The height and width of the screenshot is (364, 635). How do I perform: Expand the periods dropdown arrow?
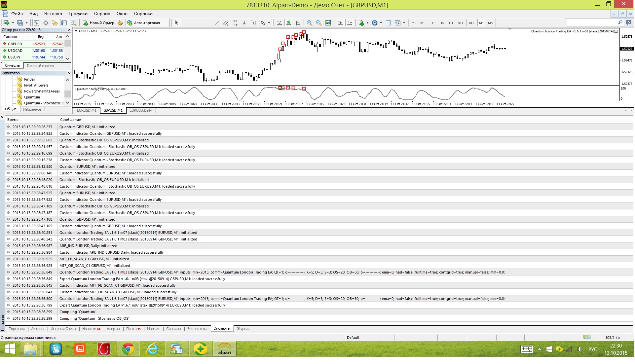click(381, 23)
